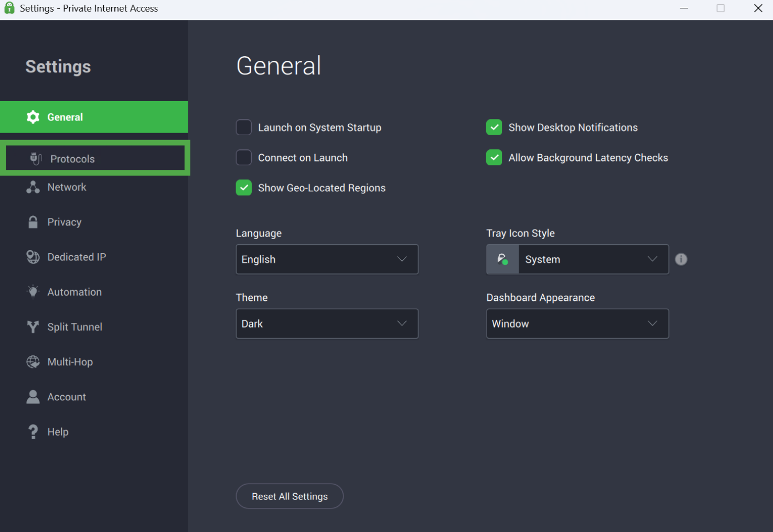The width and height of the screenshot is (773, 532).
Task: Click the Split Tunnel fork icon
Action: (x=33, y=327)
